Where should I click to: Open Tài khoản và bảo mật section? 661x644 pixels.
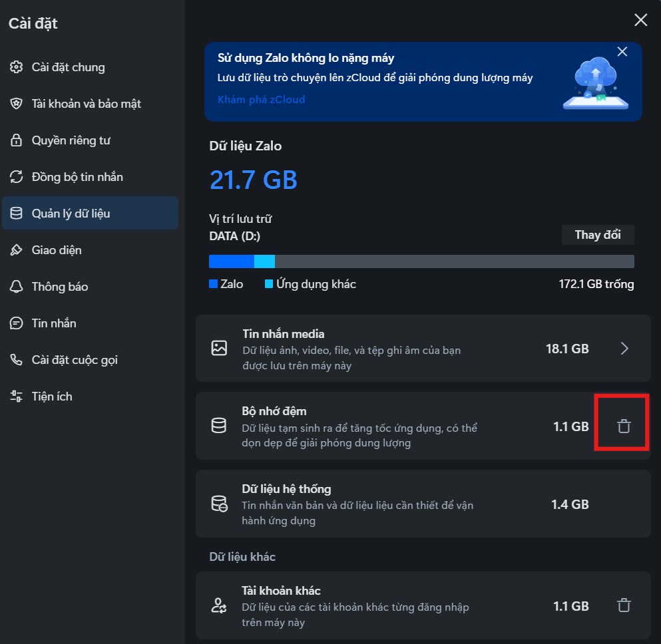[91, 104]
